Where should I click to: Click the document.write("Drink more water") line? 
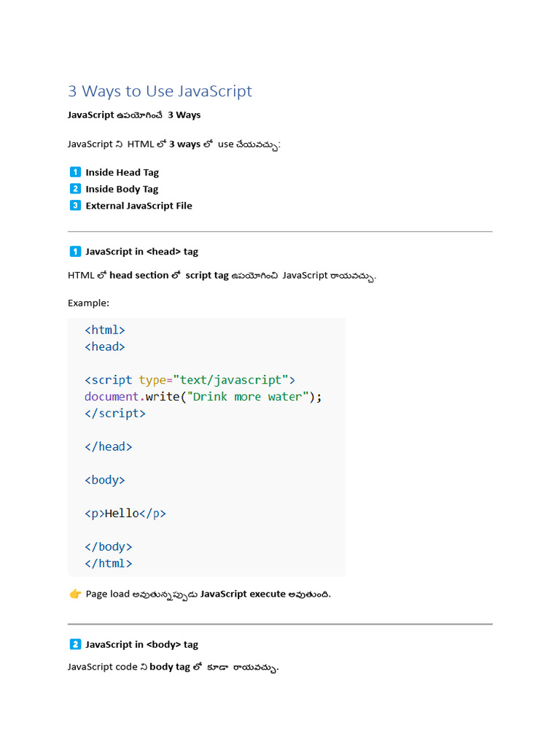203,396
